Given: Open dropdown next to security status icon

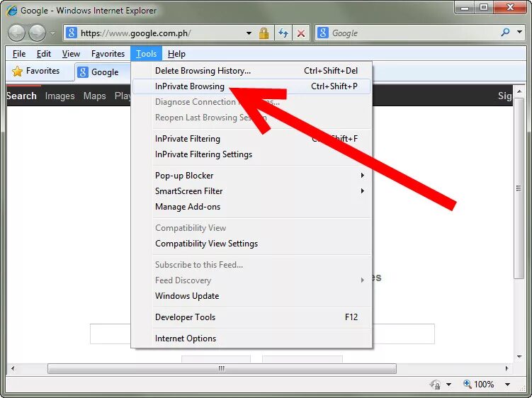Looking at the screenshot, I should click(x=448, y=385).
